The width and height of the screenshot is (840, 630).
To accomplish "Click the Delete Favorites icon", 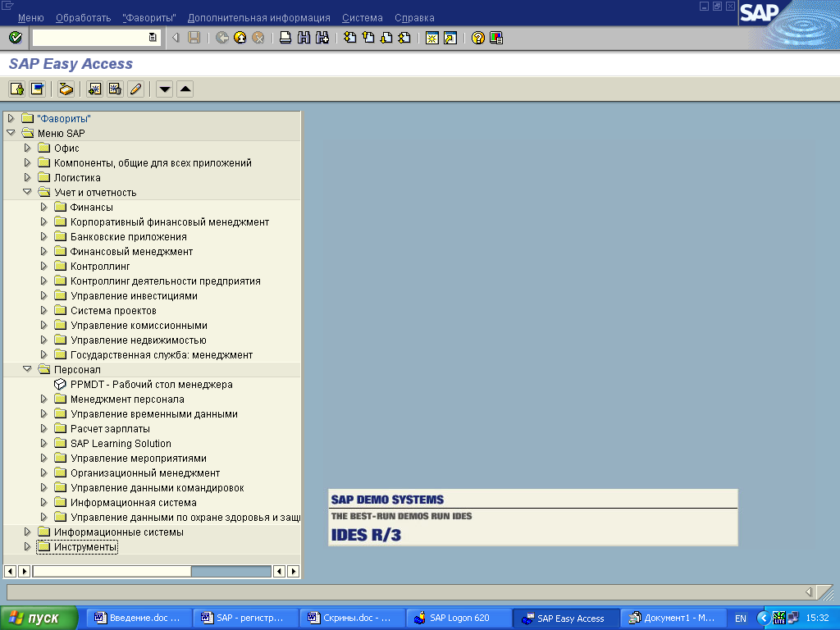I will click(x=115, y=89).
